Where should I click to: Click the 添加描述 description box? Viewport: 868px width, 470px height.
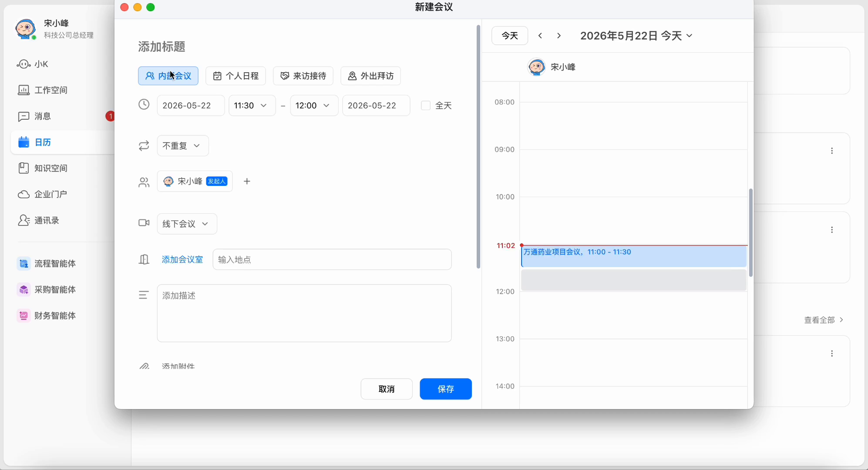304,313
